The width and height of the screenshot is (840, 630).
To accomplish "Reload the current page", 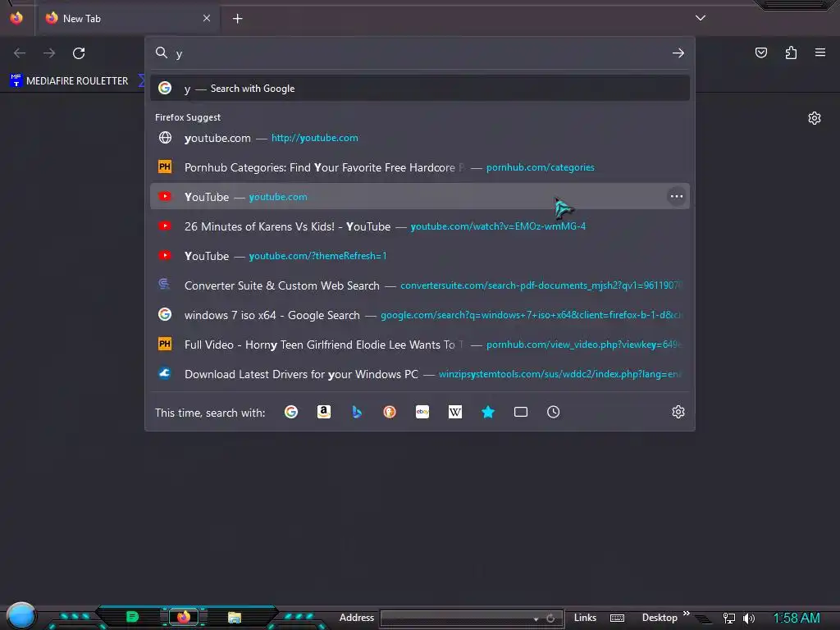I will click(x=79, y=53).
